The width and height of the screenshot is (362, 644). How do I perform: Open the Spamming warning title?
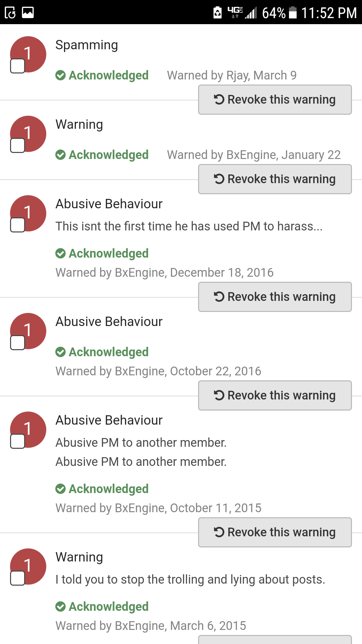click(x=87, y=45)
